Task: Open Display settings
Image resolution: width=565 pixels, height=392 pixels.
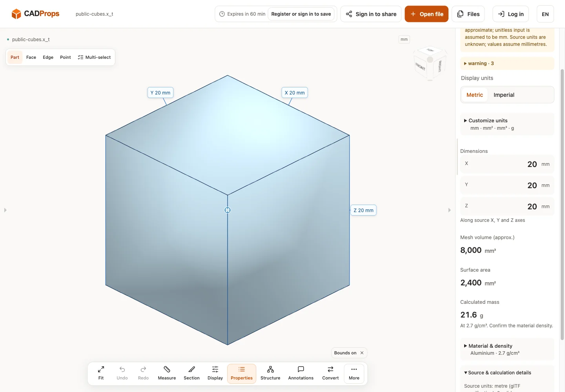Action: click(x=215, y=373)
